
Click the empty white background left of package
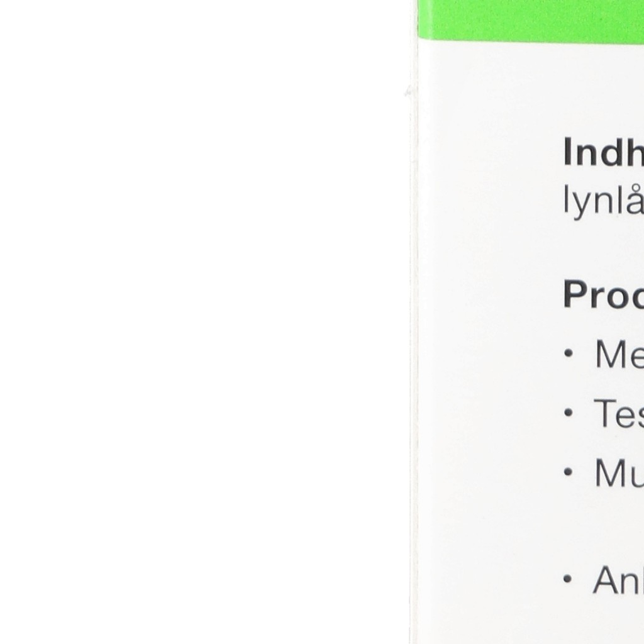click(x=201, y=314)
